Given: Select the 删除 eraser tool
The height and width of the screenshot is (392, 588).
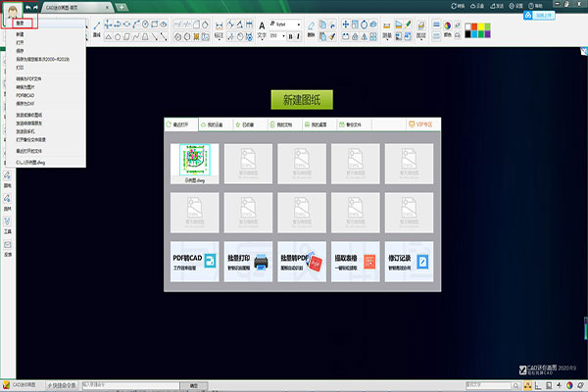Looking at the screenshot, I should tap(311, 29).
